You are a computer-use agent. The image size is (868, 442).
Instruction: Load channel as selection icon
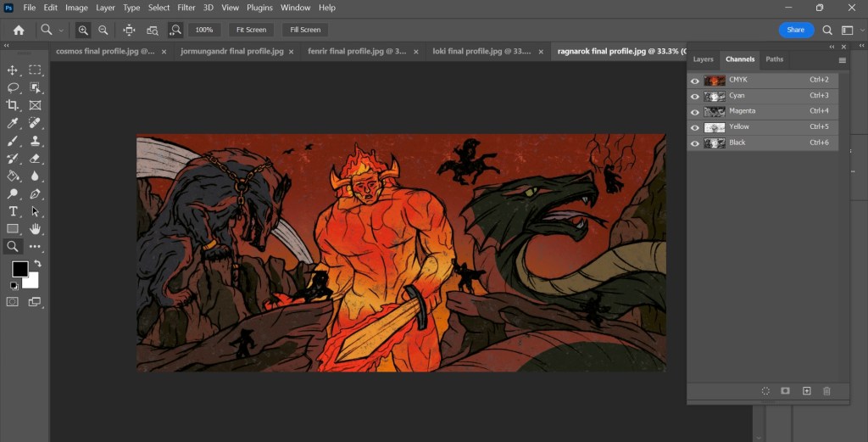click(x=765, y=390)
